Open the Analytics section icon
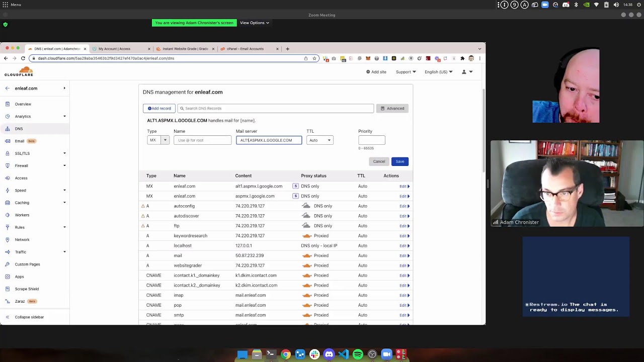 [8, 116]
